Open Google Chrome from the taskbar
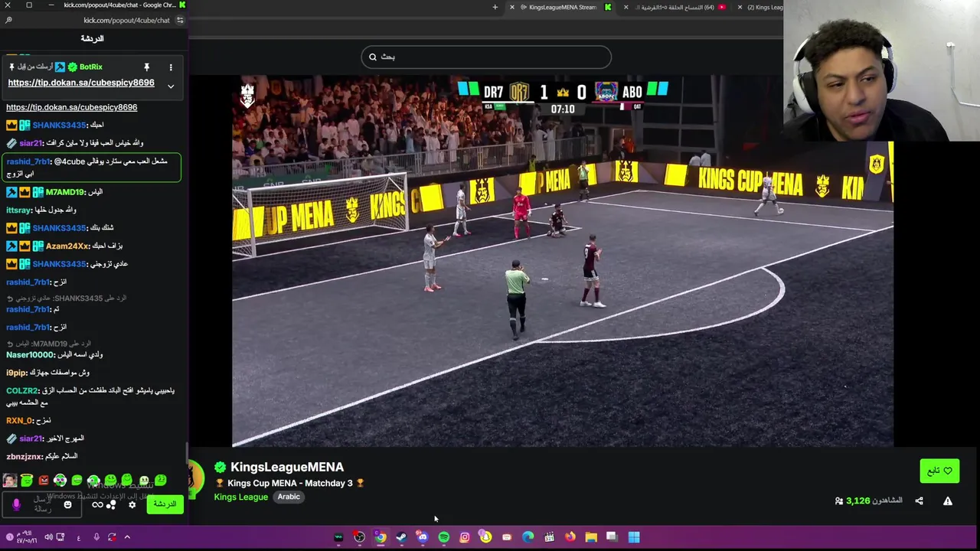 point(380,537)
